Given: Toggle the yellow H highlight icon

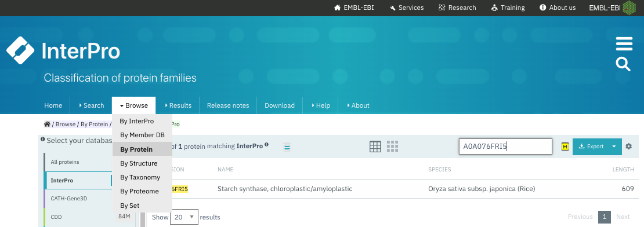Looking at the screenshot, I should 565,147.
